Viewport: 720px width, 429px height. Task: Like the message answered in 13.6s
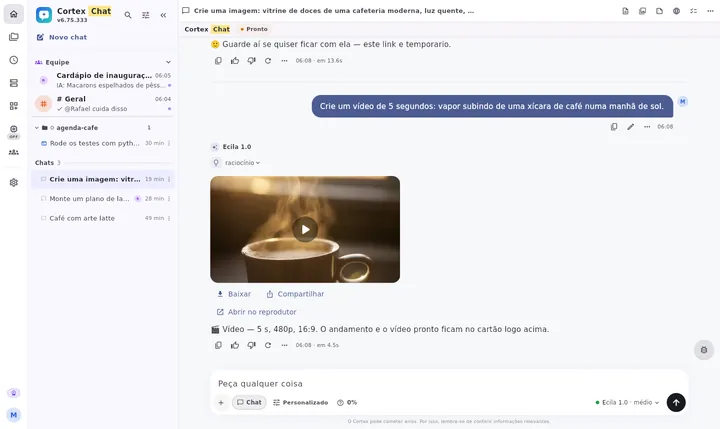click(235, 61)
